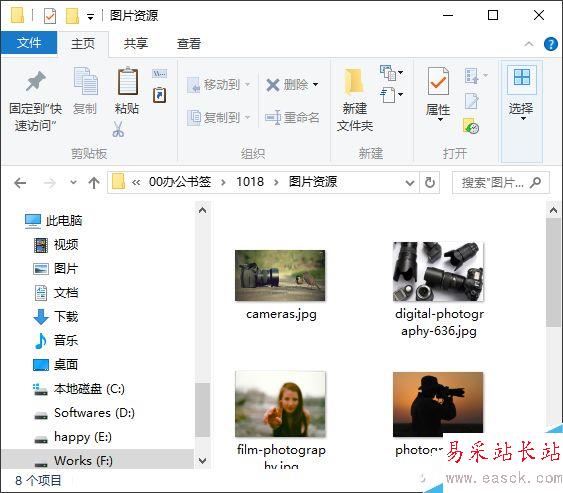Click the Open icon in ribbon
Screen dimensions: 563x493
point(471,76)
